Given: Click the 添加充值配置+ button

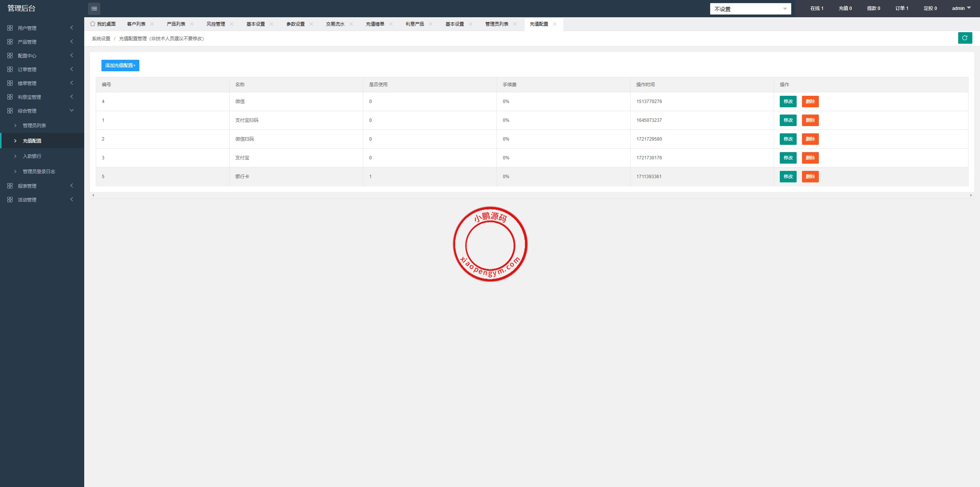Looking at the screenshot, I should [120, 66].
